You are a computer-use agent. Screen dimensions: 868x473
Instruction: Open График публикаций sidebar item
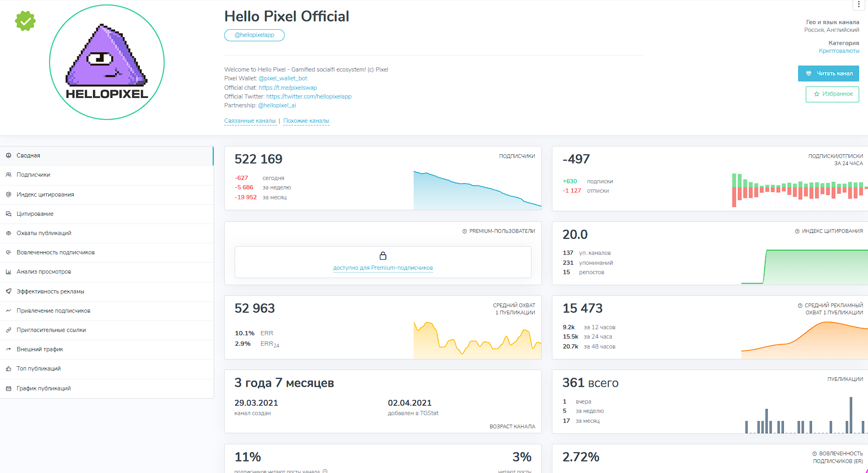[x=107, y=389]
